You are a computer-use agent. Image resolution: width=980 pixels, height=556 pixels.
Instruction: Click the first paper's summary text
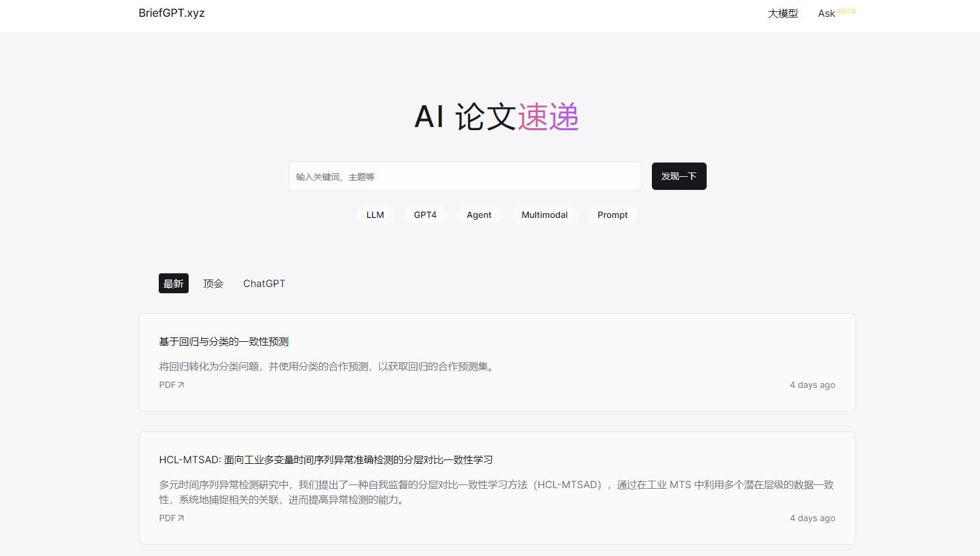pyautogui.click(x=327, y=367)
